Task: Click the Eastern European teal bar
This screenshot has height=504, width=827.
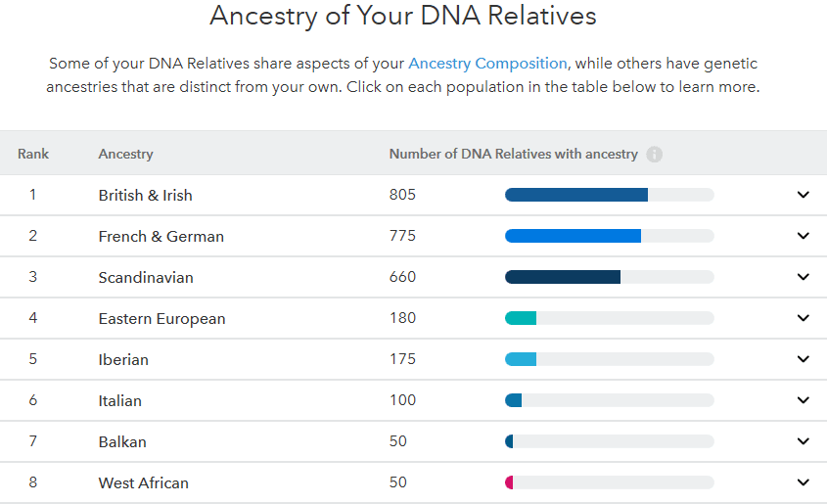Action: click(521, 318)
